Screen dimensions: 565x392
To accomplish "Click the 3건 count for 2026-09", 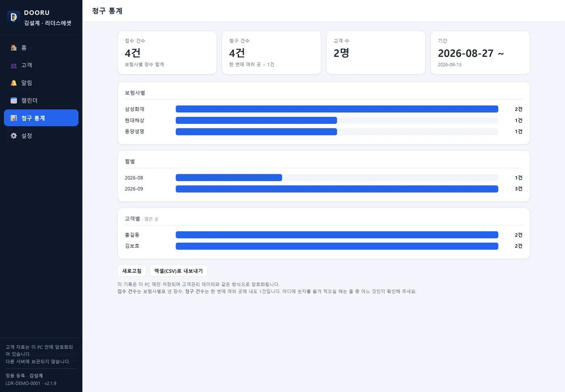I will tap(519, 189).
